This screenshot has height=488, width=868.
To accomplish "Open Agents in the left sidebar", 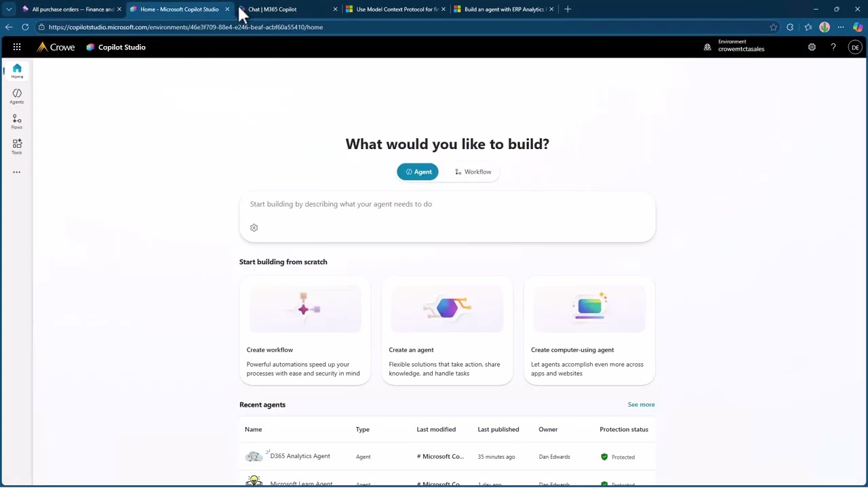I will [17, 96].
